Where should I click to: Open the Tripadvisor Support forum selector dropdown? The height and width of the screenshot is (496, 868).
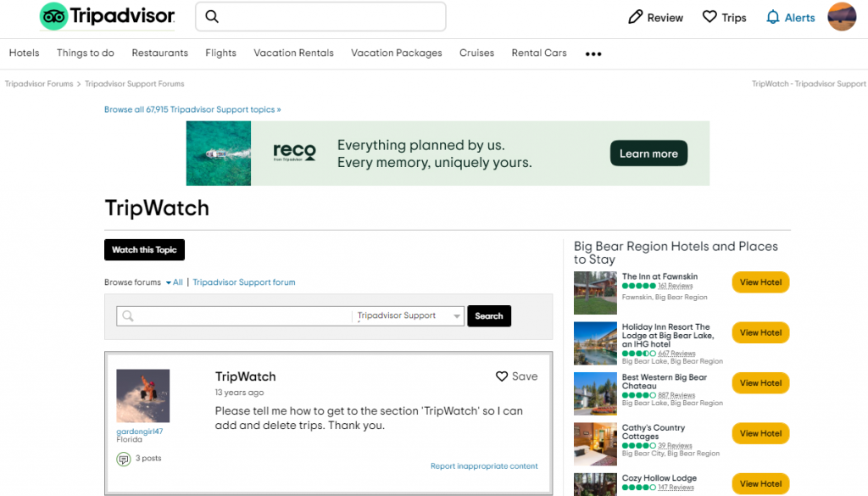(x=408, y=315)
